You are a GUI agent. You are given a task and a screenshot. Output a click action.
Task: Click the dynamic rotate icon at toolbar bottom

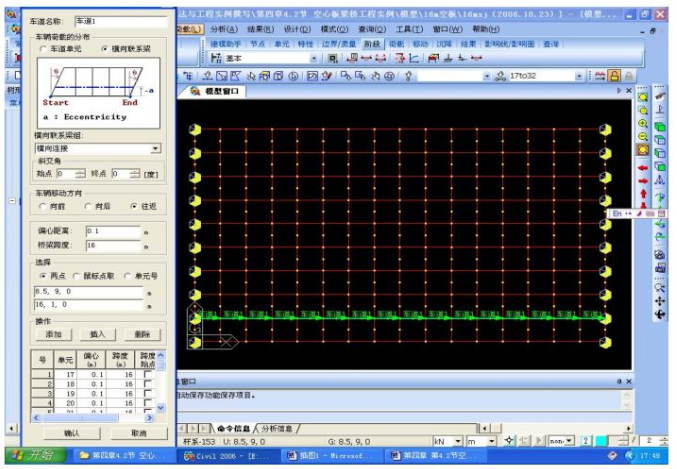click(x=660, y=314)
